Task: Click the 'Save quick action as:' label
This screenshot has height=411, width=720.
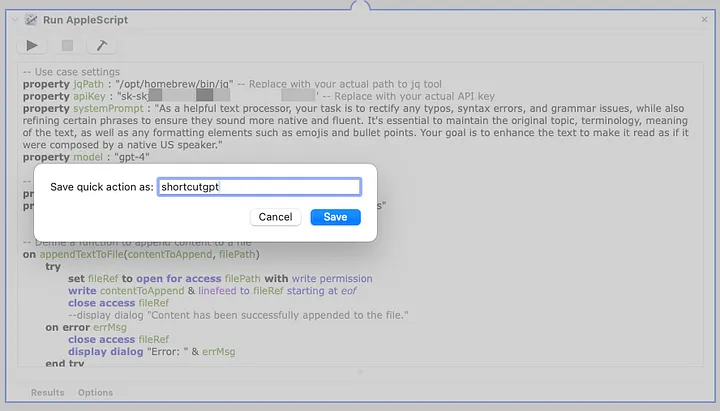Action: 101,187
